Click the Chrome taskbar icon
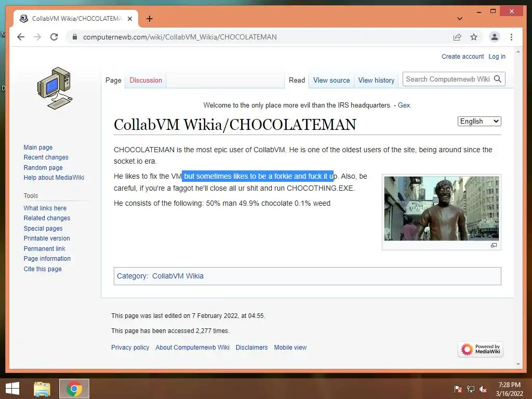The width and height of the screenshot is (532, 399). click(74, 389)
